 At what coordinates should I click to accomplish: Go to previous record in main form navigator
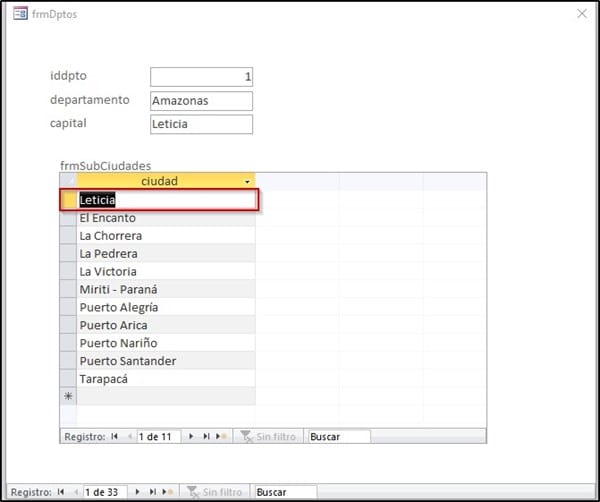pos(76,492)
